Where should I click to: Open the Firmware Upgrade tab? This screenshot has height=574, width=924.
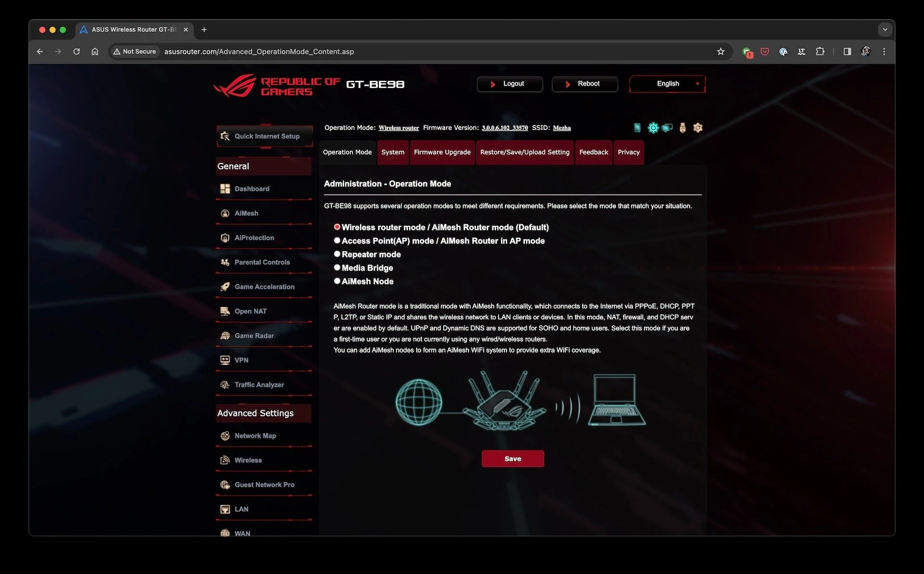pos(442,152)
